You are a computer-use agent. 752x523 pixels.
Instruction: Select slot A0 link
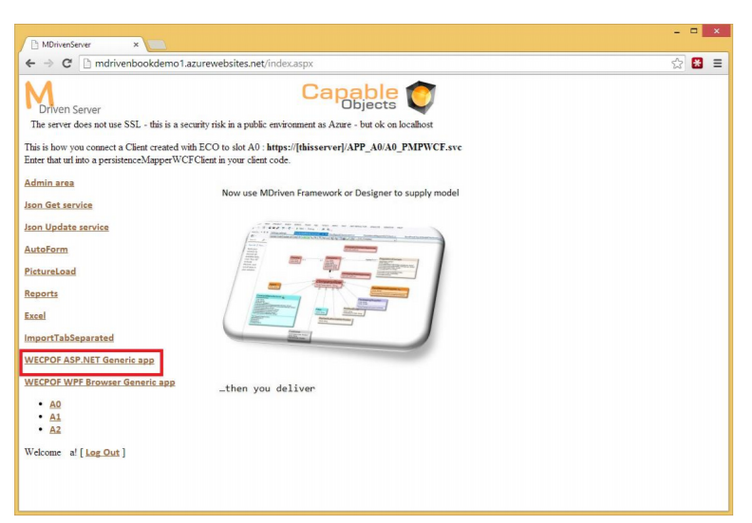55,404
